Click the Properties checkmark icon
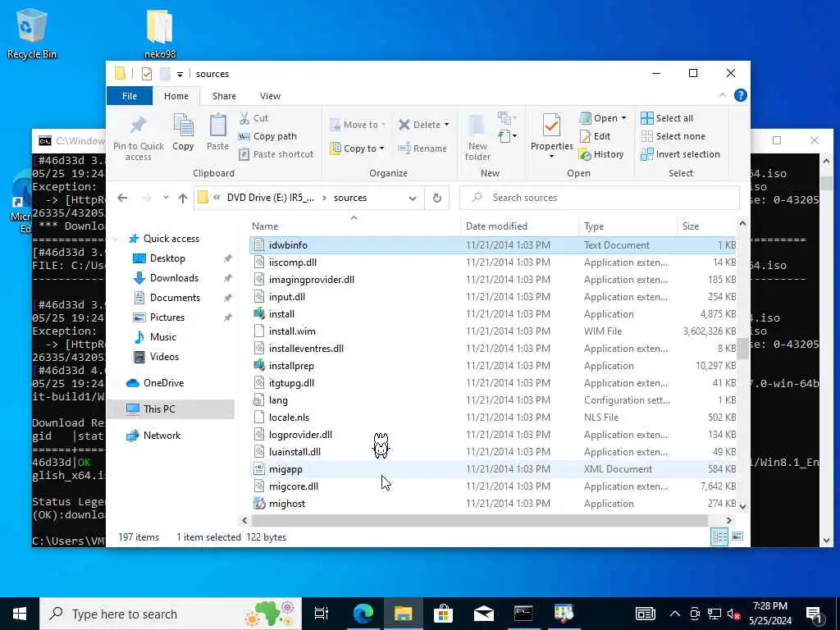 click(x=551, y=126)
